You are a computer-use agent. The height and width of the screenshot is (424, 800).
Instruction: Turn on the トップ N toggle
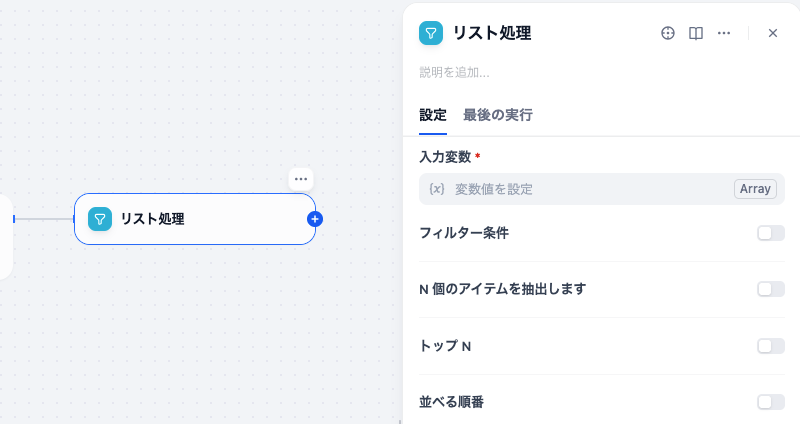point(770,346)
